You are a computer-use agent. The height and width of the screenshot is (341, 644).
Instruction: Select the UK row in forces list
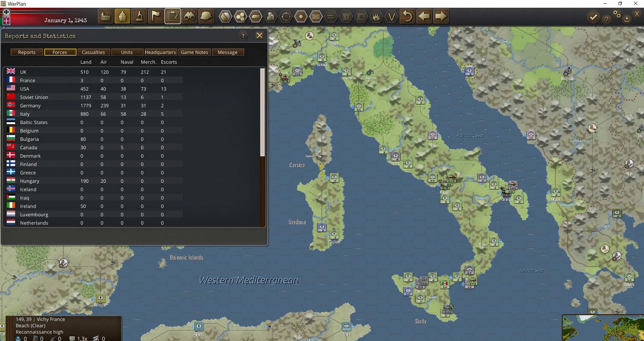point(94,72)
